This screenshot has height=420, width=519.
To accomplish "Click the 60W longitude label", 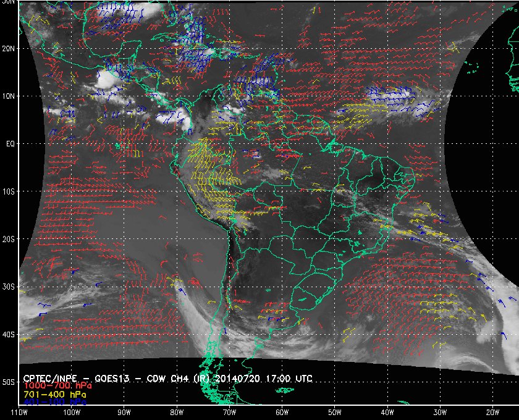I will pos(282,412).
